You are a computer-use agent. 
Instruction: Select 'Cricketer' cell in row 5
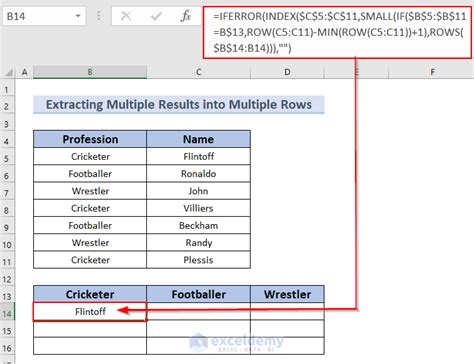tap(90, 156)
